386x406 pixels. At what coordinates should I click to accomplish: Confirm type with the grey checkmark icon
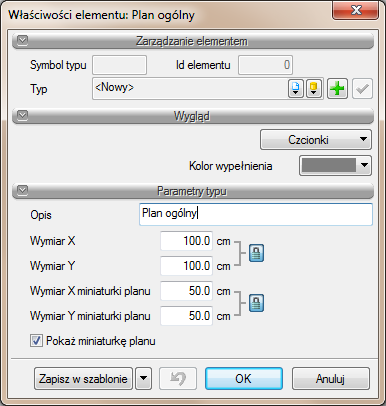pyautogui.click(x=362, y=89)
